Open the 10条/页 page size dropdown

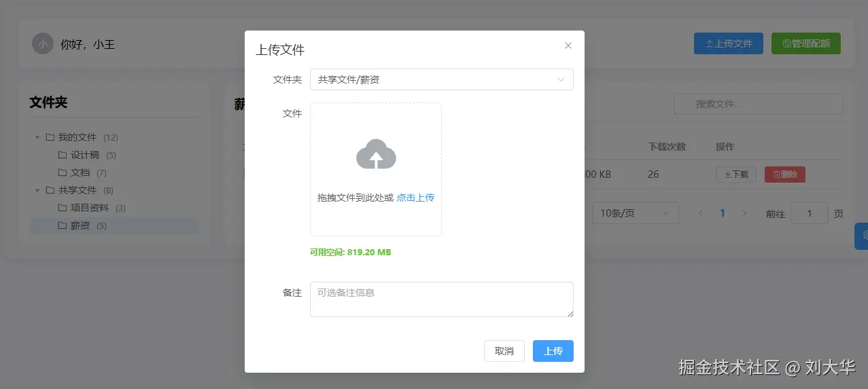click(x=636, y=213)
